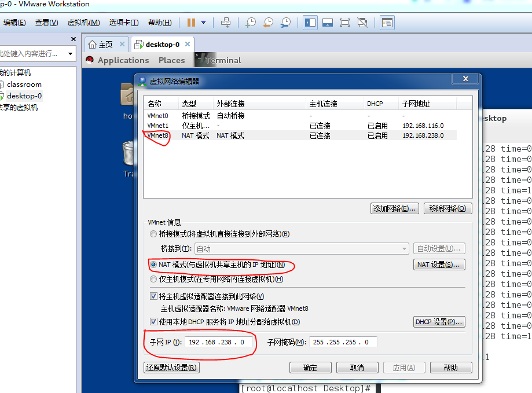Viewport: 532px width, 393px height.
Task: Click the pause virtual machine icon
Action: pyautogui.click(x=192, y=23)
